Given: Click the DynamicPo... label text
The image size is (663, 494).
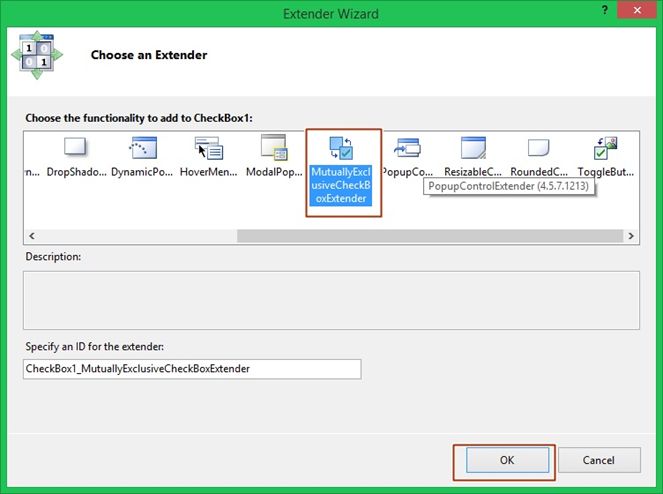Looking at the screenshot, I should click(x=142, y=172).
